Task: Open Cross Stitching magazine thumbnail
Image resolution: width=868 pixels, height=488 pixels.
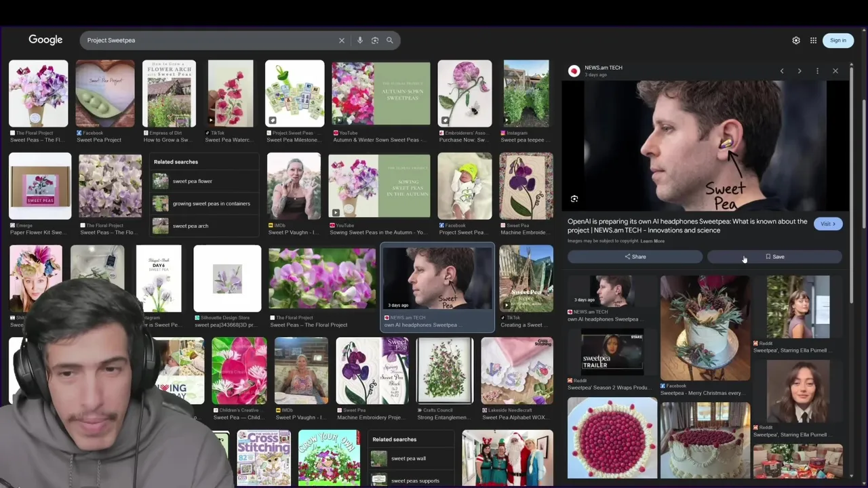Action: (x=264, y=457)
